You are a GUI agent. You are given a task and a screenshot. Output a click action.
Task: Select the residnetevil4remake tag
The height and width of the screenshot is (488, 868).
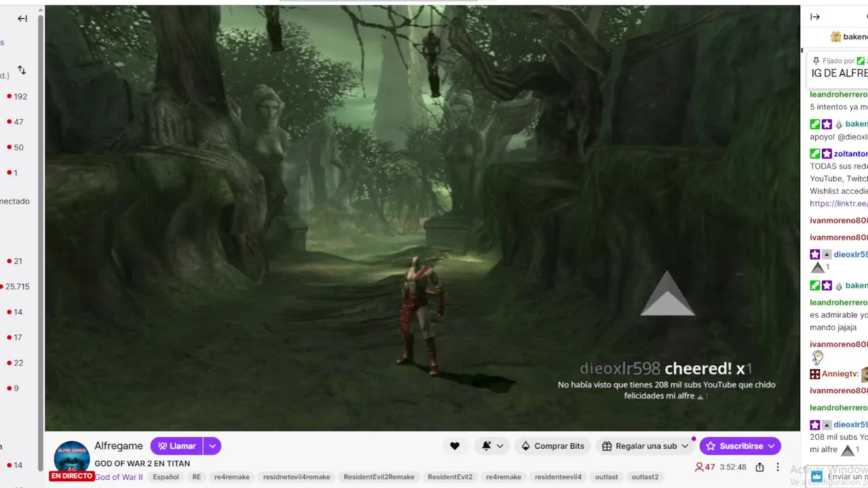tap(296, 477)
